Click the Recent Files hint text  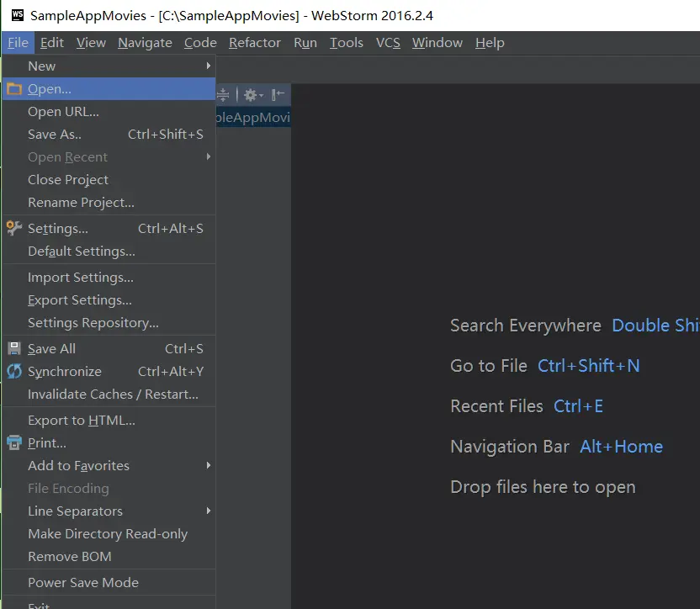pyautogui.click(x=496, y=406)
